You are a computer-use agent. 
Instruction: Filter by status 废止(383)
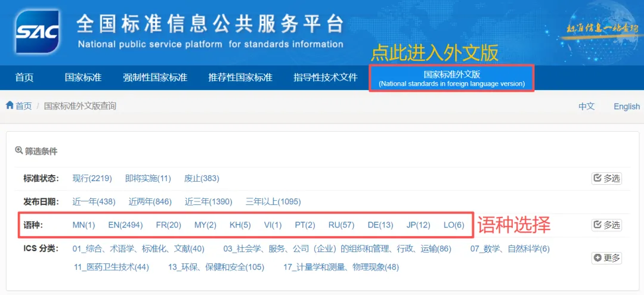pos(202,178)
